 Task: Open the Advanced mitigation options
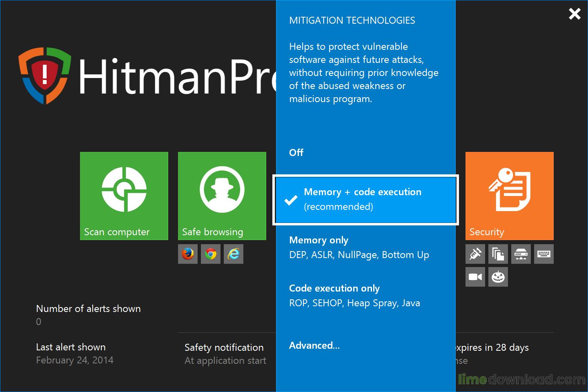pos(314,345)
